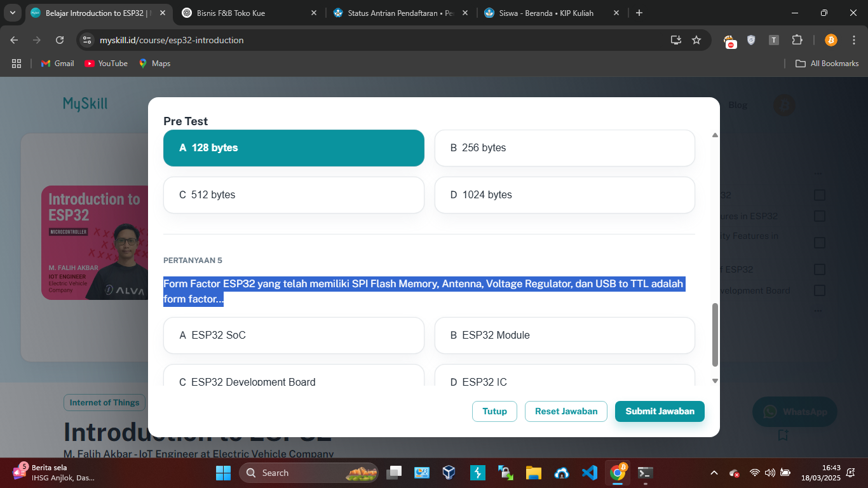Click the Tutup button
Image resolution: width=868 pixels, height=488 pixels.
(x=494, y=411)
